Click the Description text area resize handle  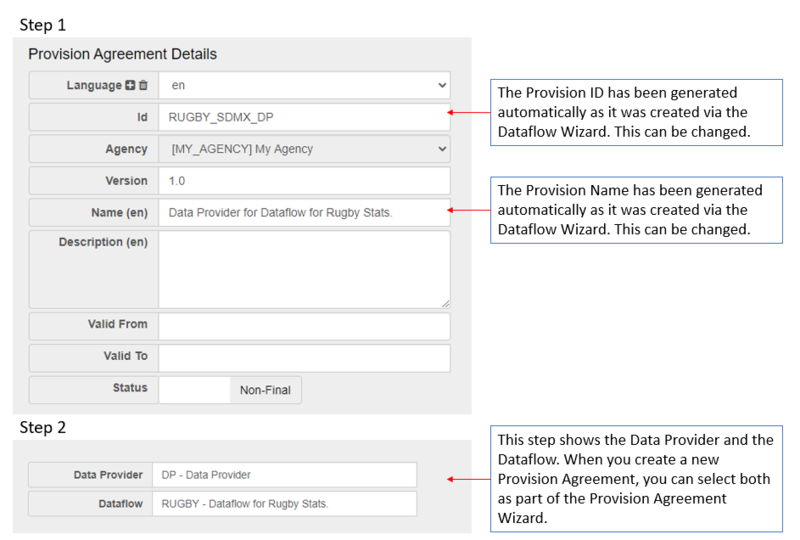[445, 302]
